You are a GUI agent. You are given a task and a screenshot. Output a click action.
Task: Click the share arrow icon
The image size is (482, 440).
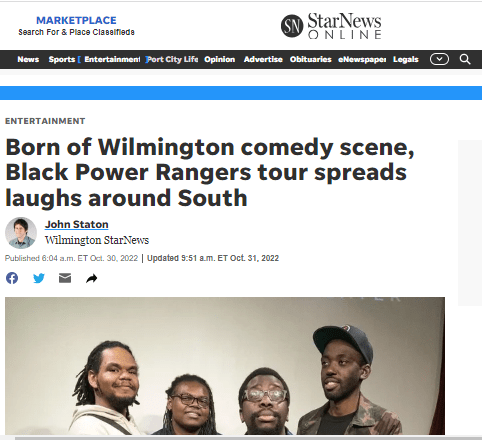[91, 278]
